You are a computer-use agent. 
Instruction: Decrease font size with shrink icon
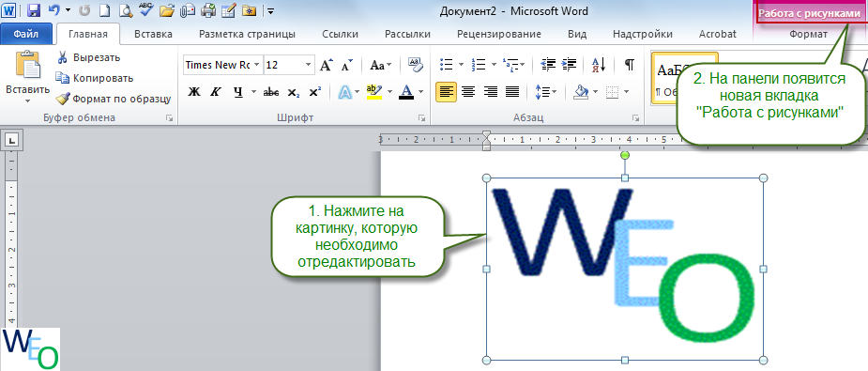[346, 66]
